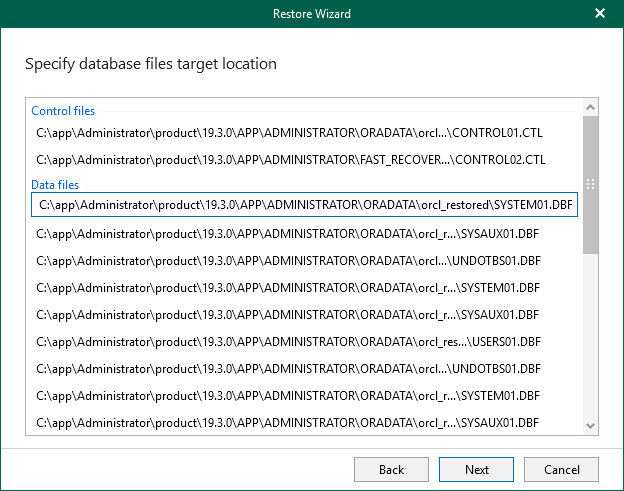Click the editable orcl_restored\SYSTEM01.DBF path field
624x491 pixels.
click(x=304, y=205)
